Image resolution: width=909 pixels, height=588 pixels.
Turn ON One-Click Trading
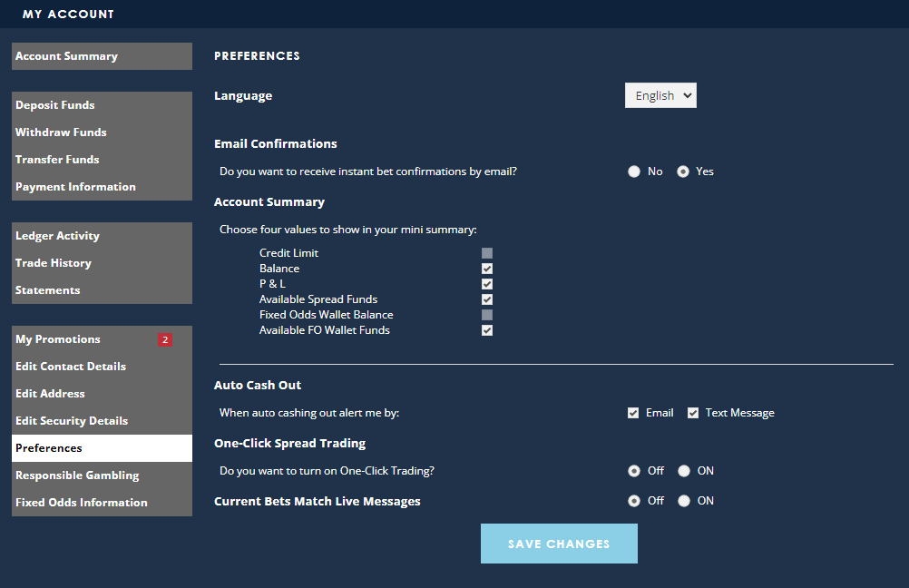pos(684,470)
